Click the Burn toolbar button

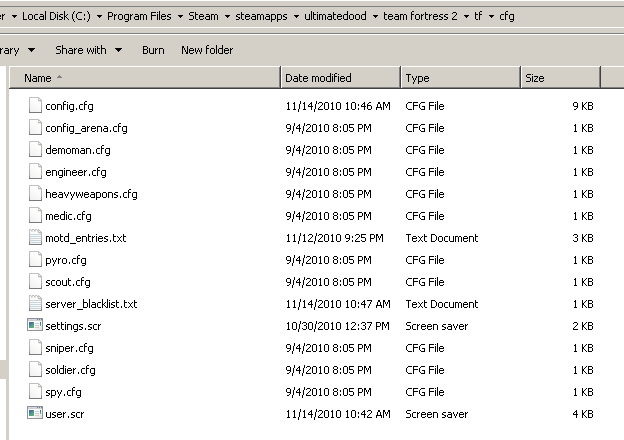[x=153, y=50]
